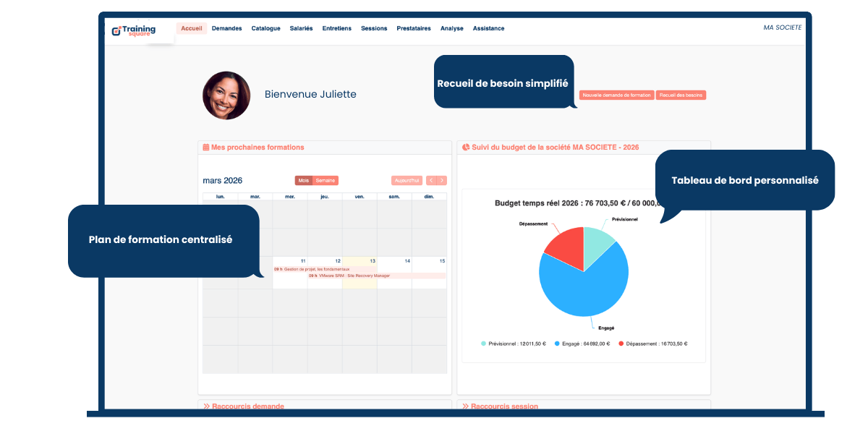Click Juliette's profile picture
The image size is (868, 434).
226,95
